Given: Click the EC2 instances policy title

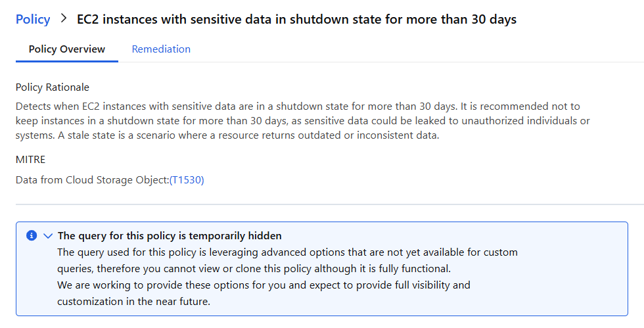Looking at the screenshot, I should (x=296, y=19).
